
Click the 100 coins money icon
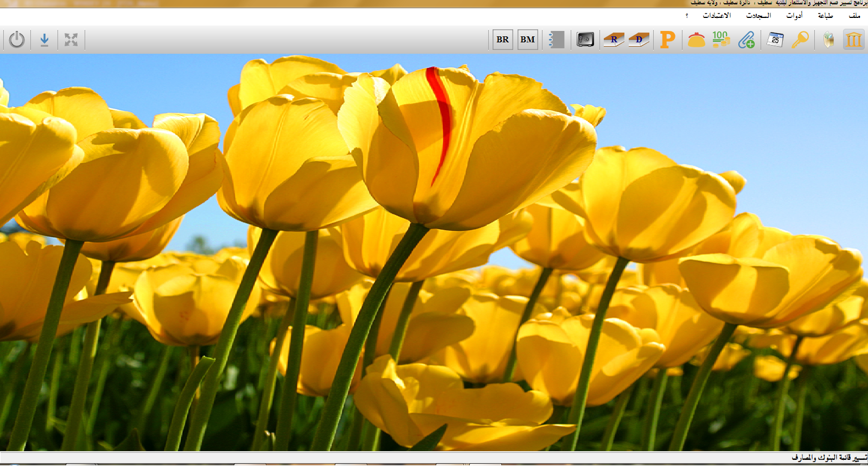pos(721,40)
